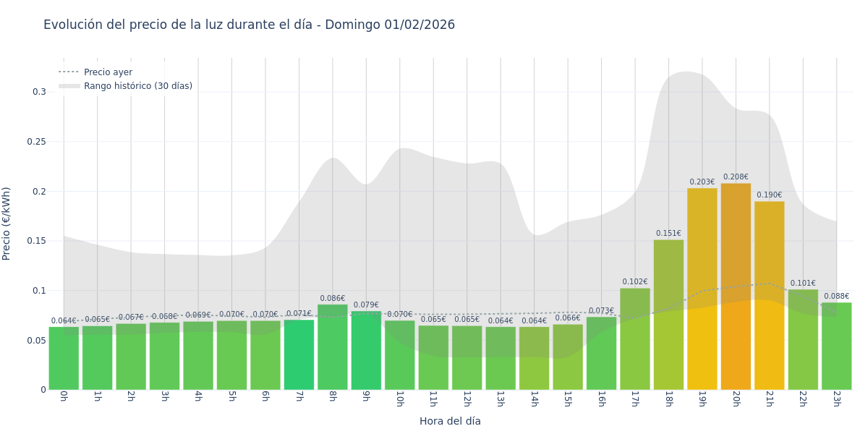The width and height of the screenshot is (868, 434).
Task: Click the 0.3 tick label on the y-axis
Action: [x=39, y=92]
